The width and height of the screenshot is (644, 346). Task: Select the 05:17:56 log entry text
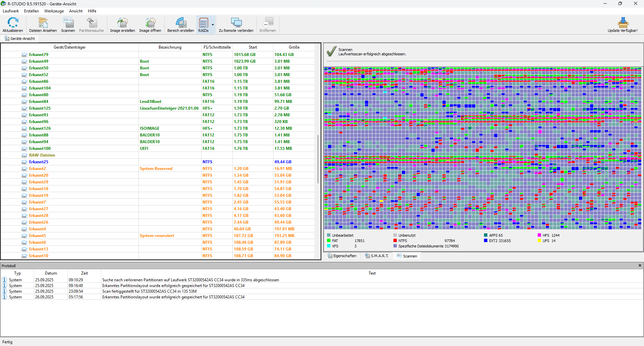[173, 297]
